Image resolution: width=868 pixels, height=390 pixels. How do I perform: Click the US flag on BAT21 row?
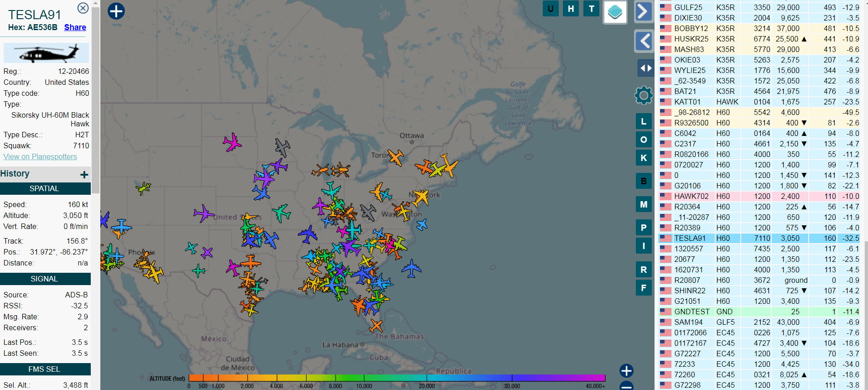(x=665, y=91)
